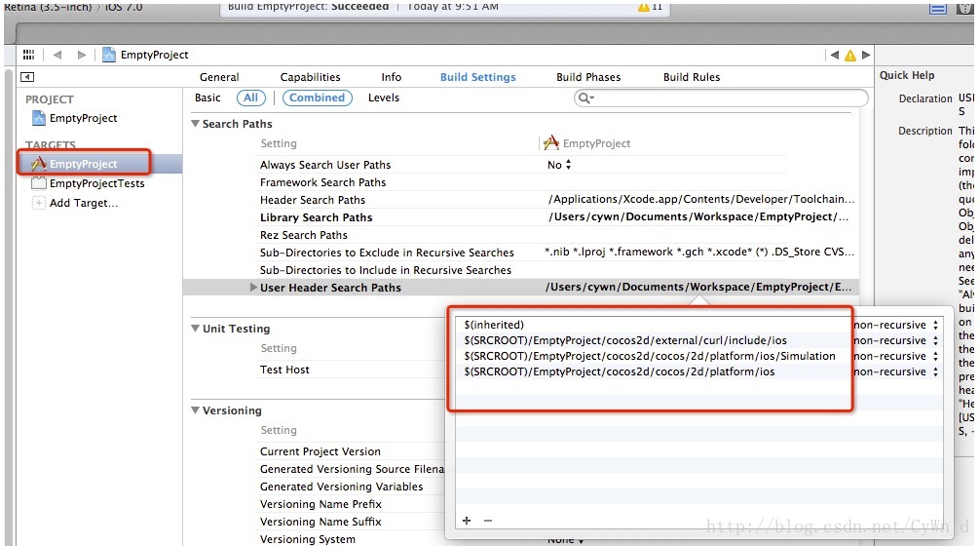Select Versioning Name Prefix setting
This screenshot has width=980, height=546.
click(x=320, y=503)
